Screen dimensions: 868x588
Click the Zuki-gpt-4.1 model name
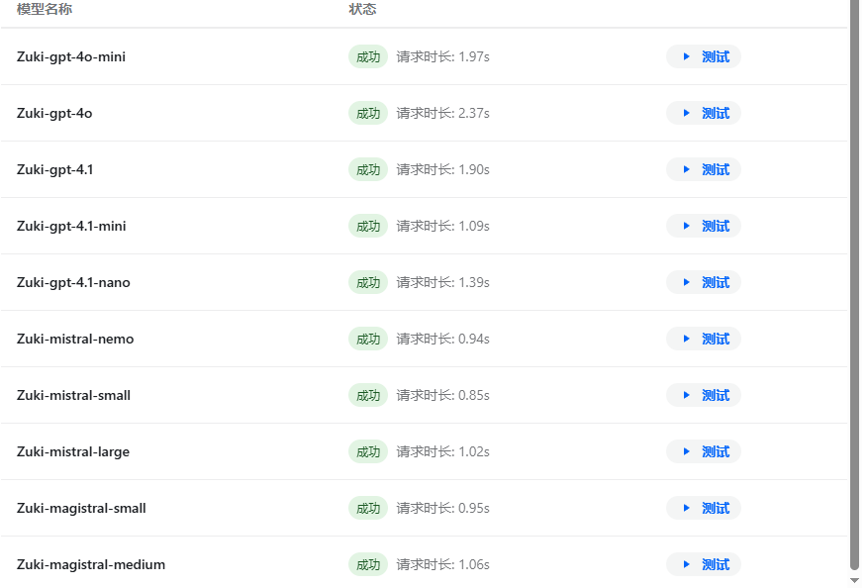[54, 170]
